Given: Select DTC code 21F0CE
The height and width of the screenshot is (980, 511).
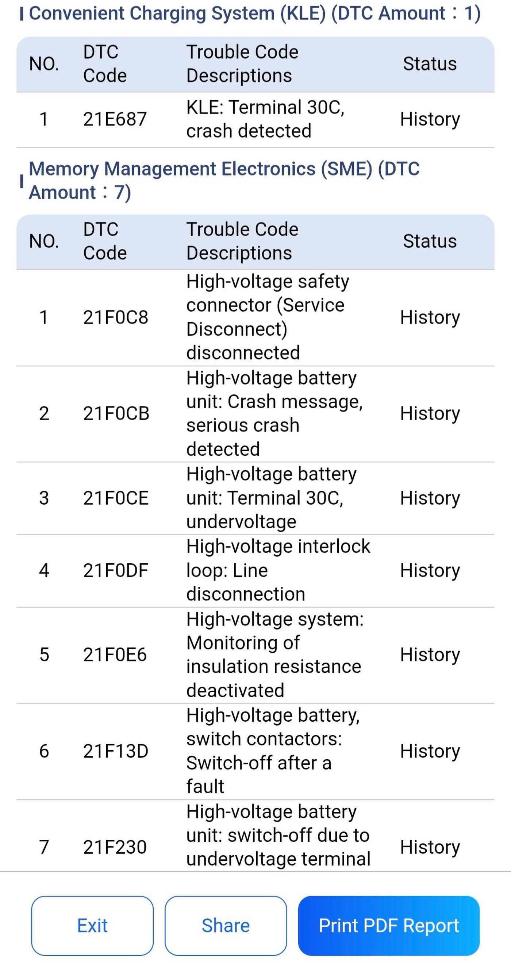Looking at the screenshot, I should click(x=116, y=498).
